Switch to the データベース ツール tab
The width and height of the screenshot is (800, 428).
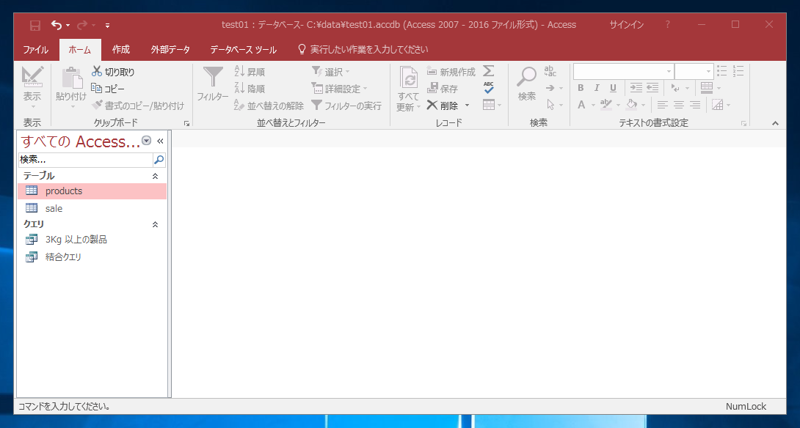point(243,50)
